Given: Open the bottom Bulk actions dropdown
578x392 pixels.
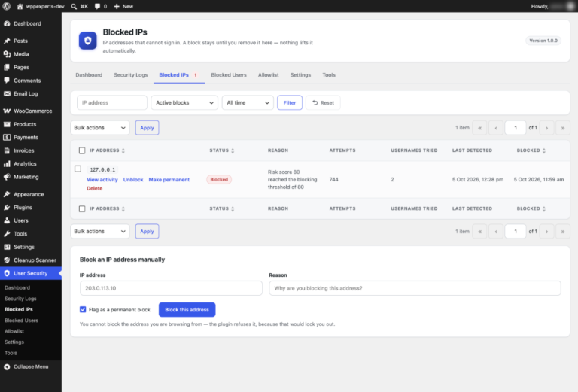Looking at the screenshot, I should click(100, 232).
